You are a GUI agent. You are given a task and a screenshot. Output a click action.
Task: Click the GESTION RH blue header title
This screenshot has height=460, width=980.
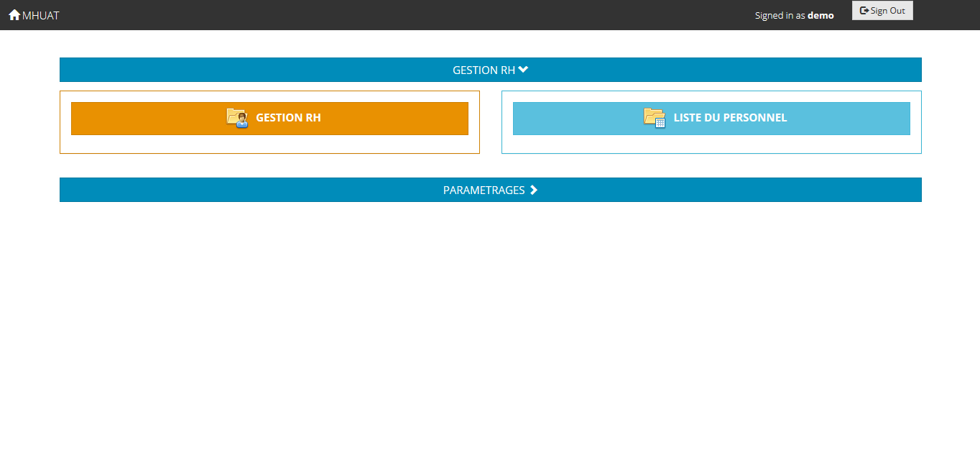coord(484,70)
